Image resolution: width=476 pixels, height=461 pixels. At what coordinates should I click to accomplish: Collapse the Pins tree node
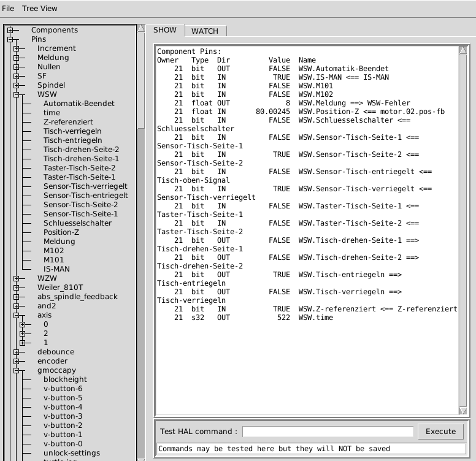10,39
